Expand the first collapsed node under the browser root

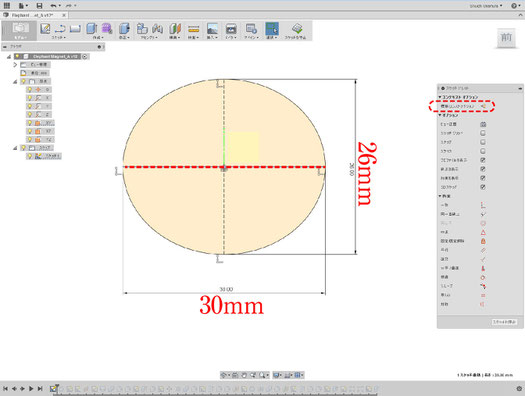click(x=15, y=65)
